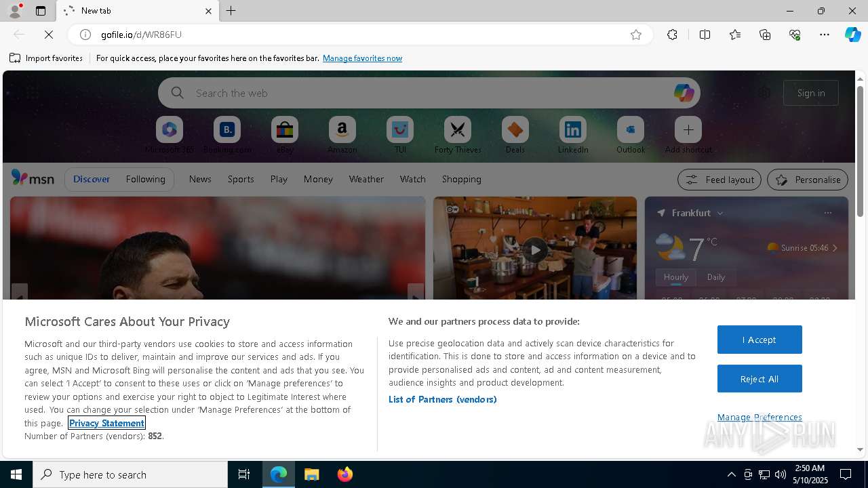The height and width of the screenshot is (488, 868).
Task: Open page settings gear icon
Action: (765, 93)
